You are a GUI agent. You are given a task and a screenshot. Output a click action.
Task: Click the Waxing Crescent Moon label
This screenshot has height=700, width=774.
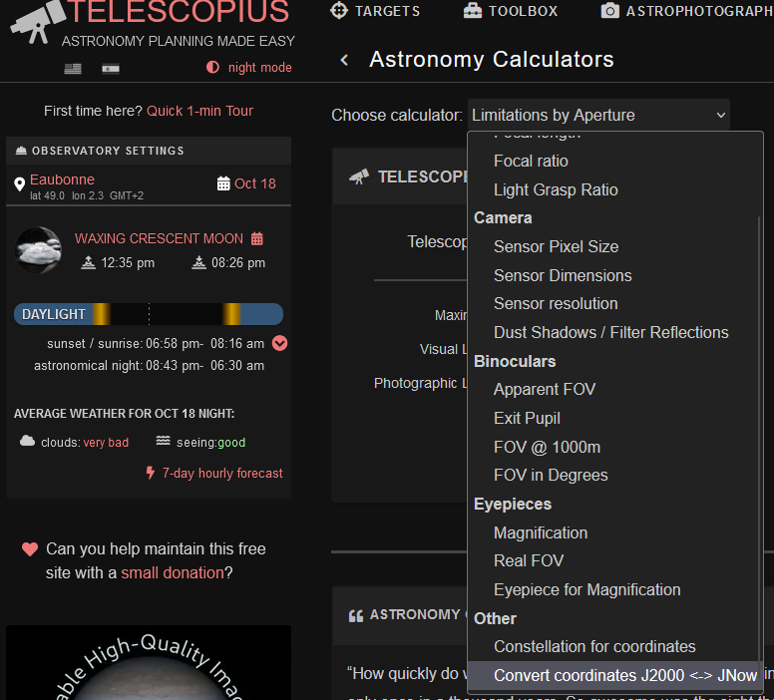pyautogui.click(x=159, y=239)
